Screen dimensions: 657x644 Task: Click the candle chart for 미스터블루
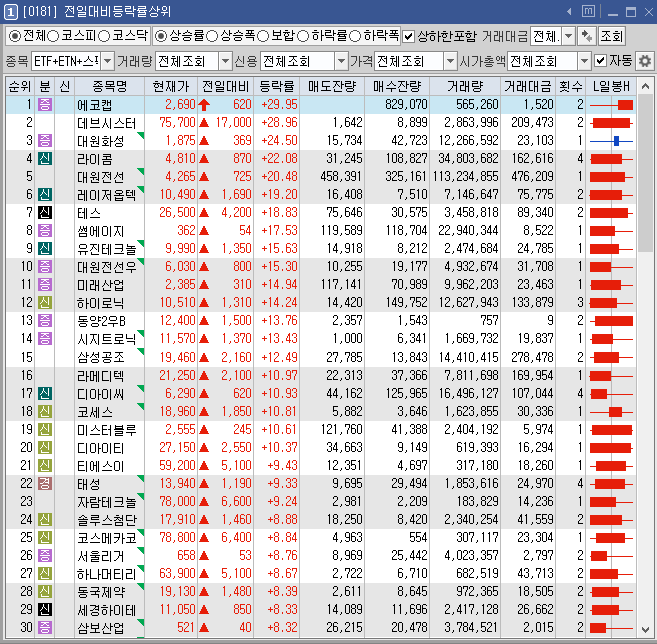coord(611,430)
